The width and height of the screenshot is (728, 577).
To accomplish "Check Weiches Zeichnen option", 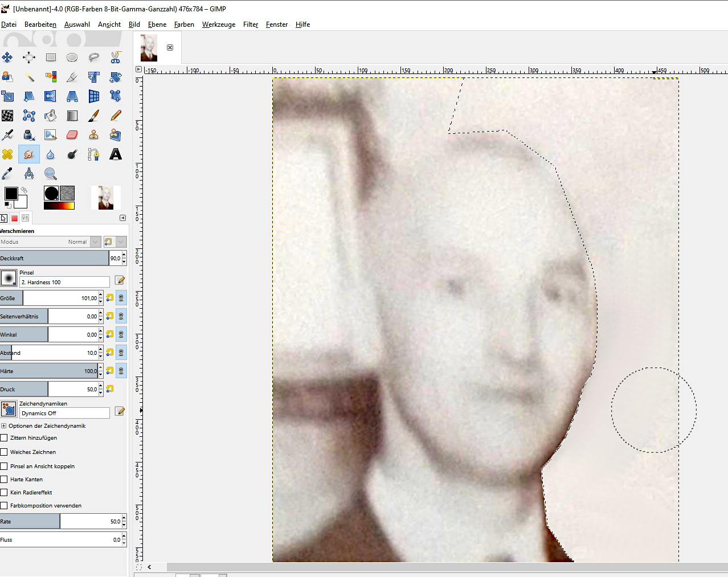I will click(x=4, y=452).
